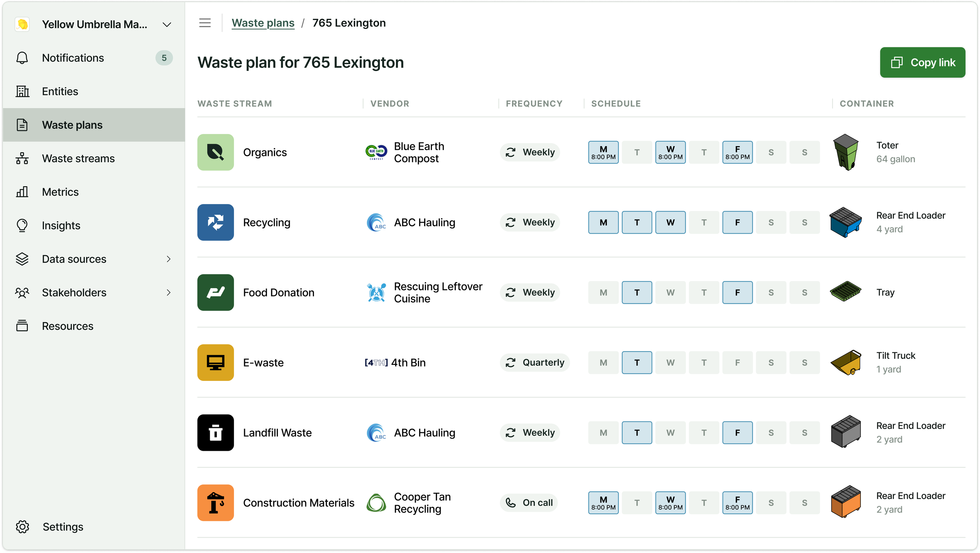Click the green Toter container thumbnail
Viewport: 980px width, 553px height.
pyautogui.click(x=846, y=152)
